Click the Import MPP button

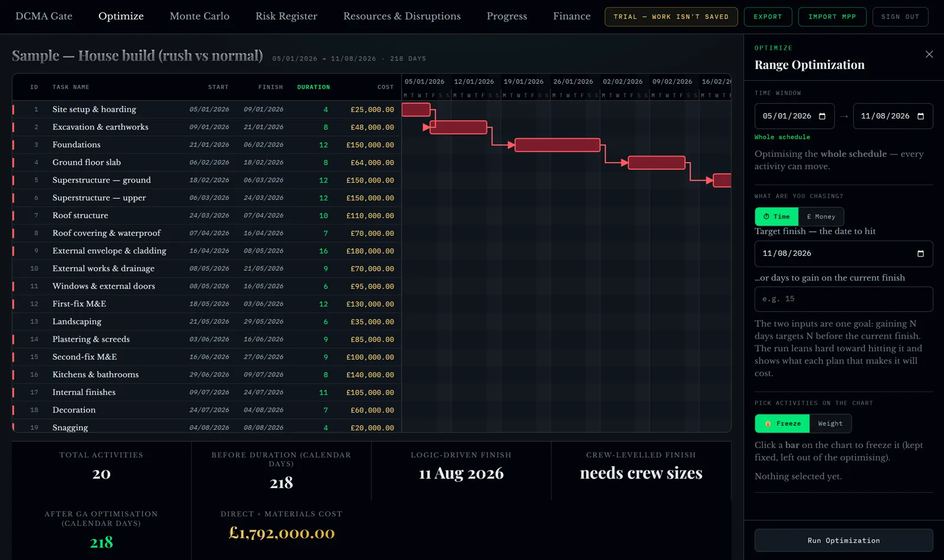[832, 17]
